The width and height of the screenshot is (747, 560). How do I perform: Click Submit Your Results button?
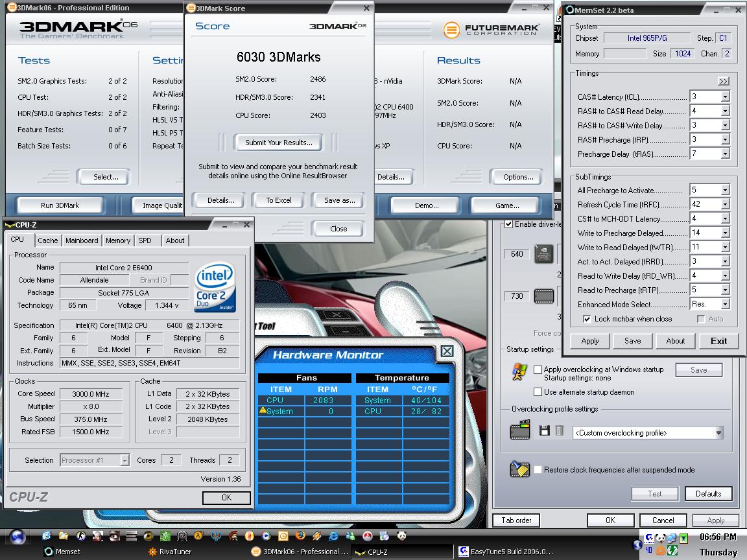278,143
